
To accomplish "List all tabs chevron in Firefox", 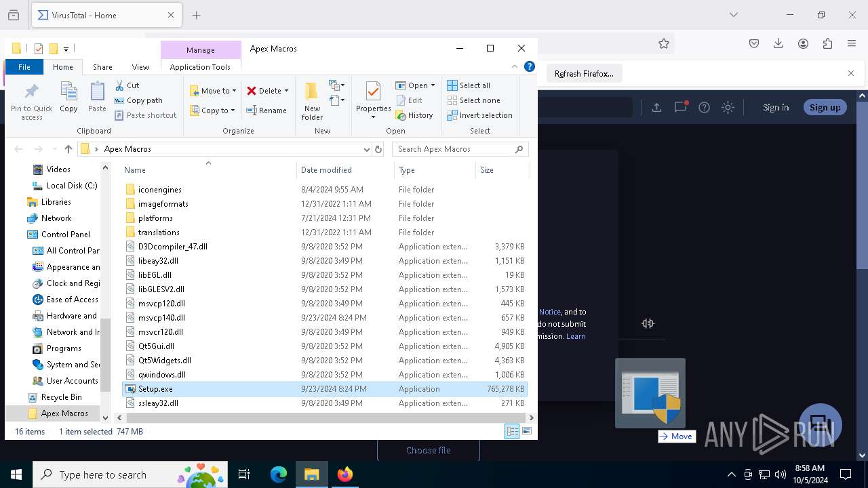I will tap(734, 15).
